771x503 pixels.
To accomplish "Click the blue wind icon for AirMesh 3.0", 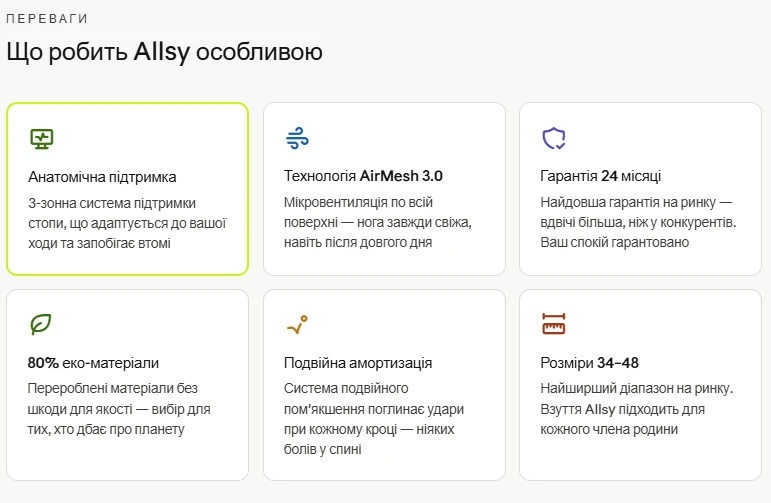I will [x=297, y=138].
